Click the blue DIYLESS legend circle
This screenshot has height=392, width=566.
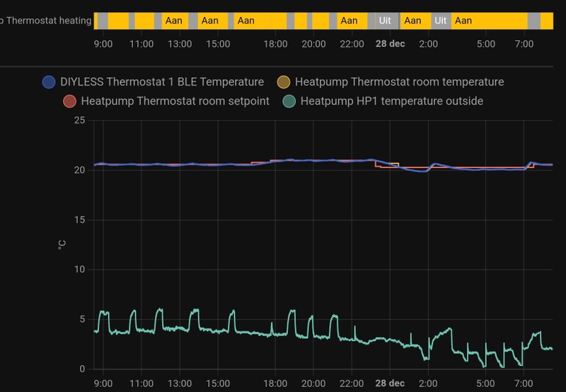click(x=49, y=82)
